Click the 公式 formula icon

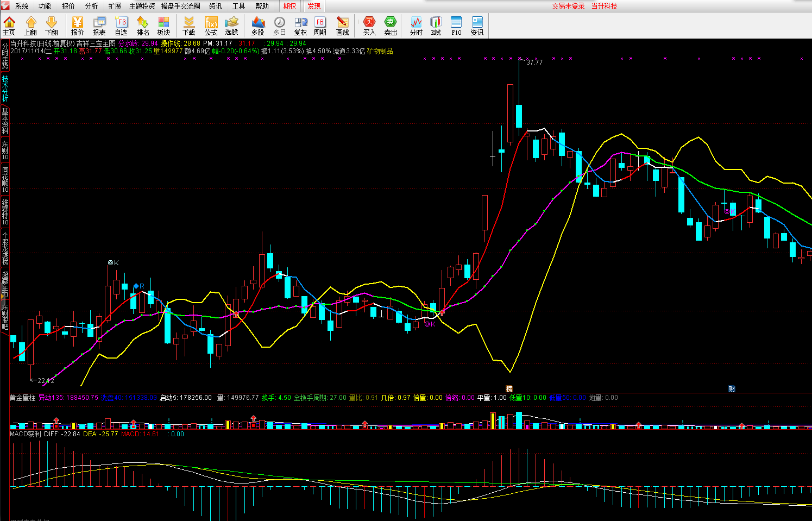pyautogui.click(x=211, y=26)
